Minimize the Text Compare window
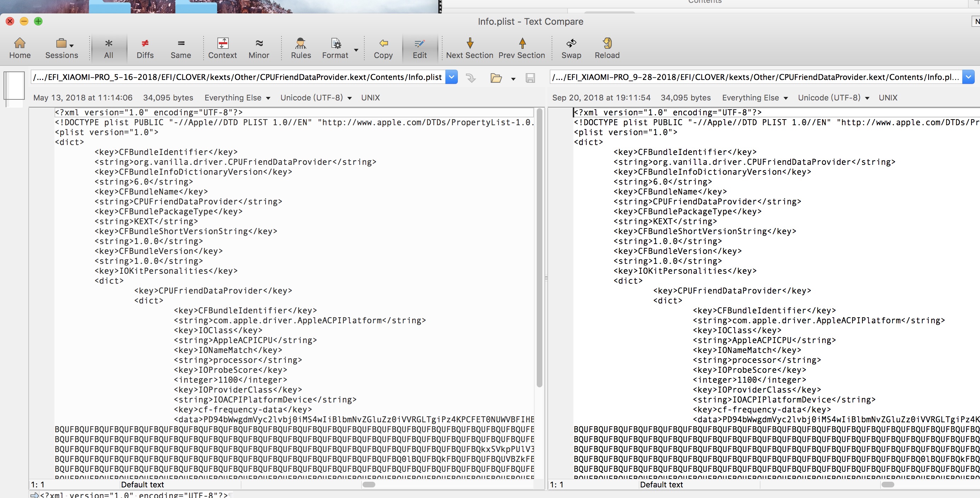Image resolution: width=980 pixels, height=498 pixels. point(24,21)
